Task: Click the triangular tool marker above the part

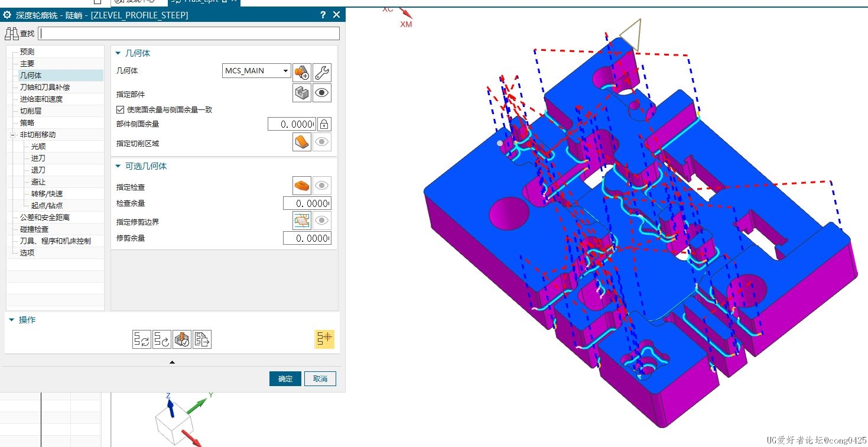Action: point(630,35)
